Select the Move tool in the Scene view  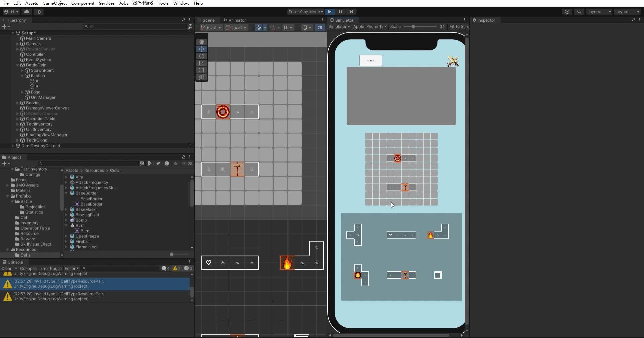coord(201,49)
